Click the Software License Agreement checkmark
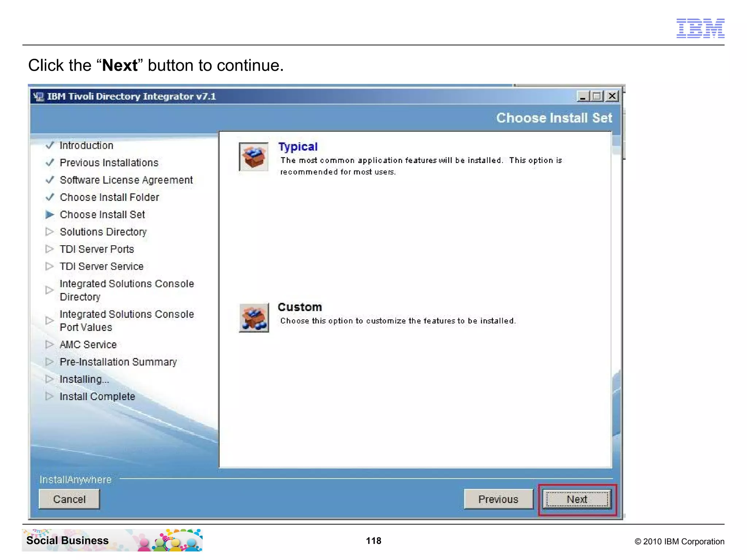Viewport: 747px width, 560px height. coord(50,180)
